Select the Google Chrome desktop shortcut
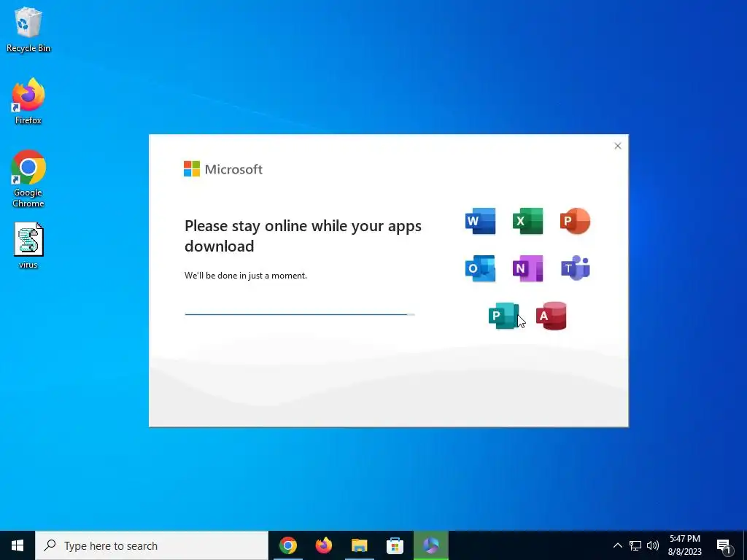This screenshot has width=747, height=560. [28, 179]
